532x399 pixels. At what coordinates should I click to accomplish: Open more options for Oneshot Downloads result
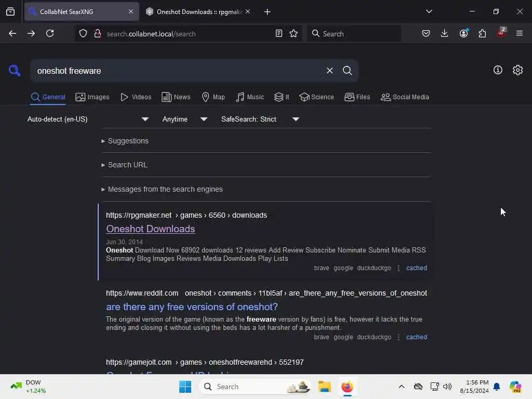[398, 268]
